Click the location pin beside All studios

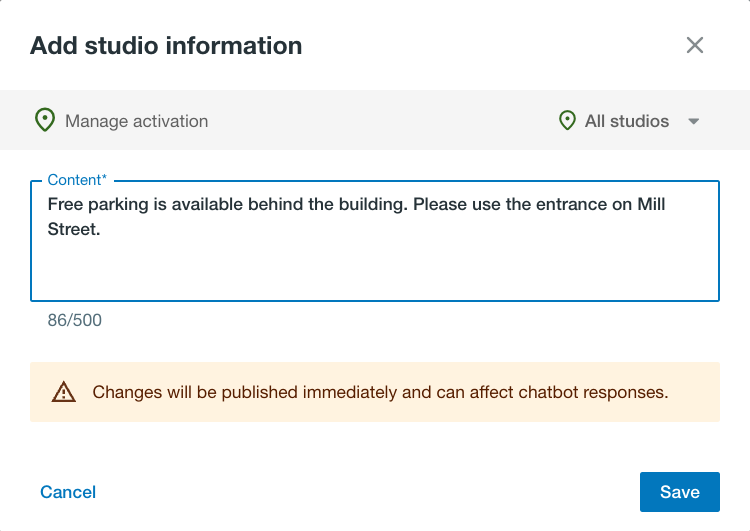pyautogui.click(x=567, y=120)
